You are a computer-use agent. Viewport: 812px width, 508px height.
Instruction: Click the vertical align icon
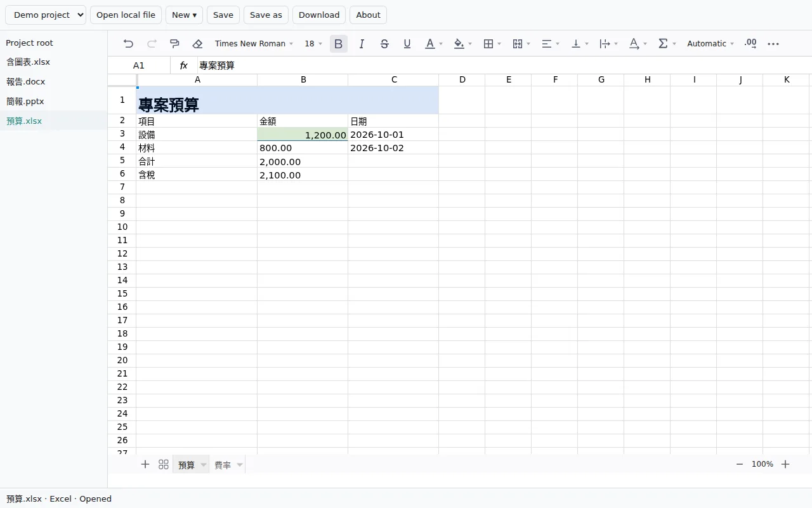[x=576, y=44]
